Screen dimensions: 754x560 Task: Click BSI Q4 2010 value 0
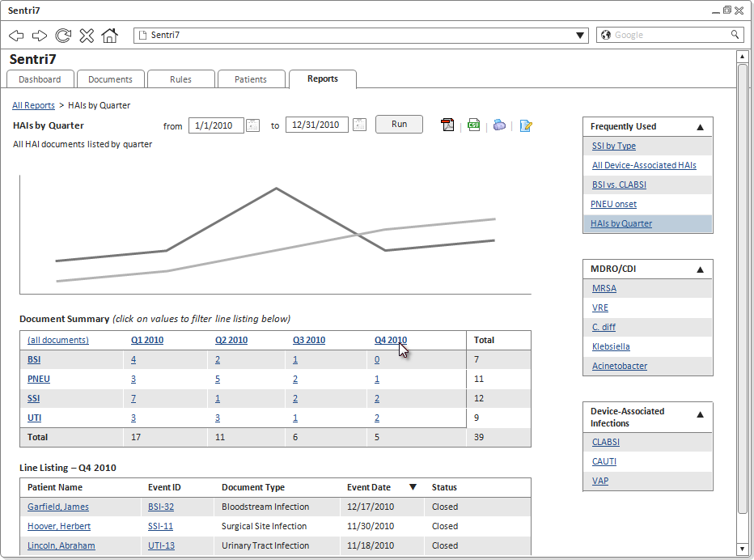point(377,359)
